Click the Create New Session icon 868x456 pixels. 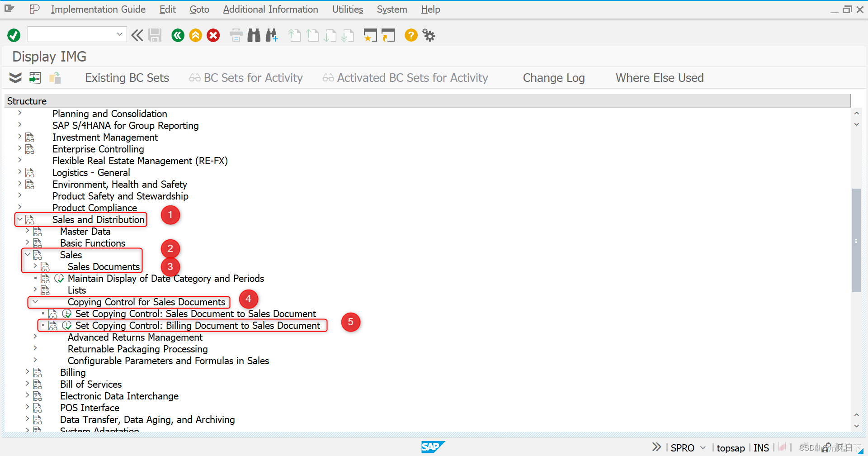coord(370,35)
